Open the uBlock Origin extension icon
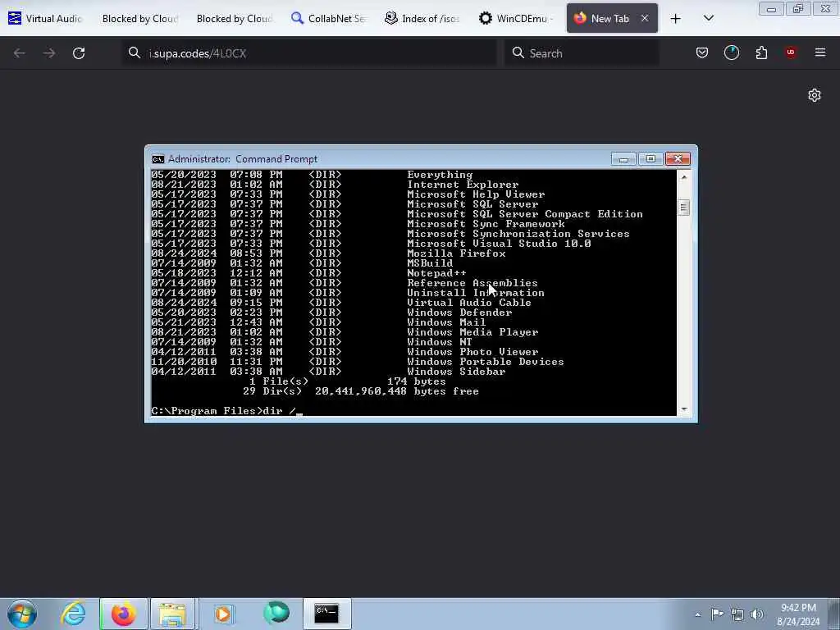 (x=791, y=52)
